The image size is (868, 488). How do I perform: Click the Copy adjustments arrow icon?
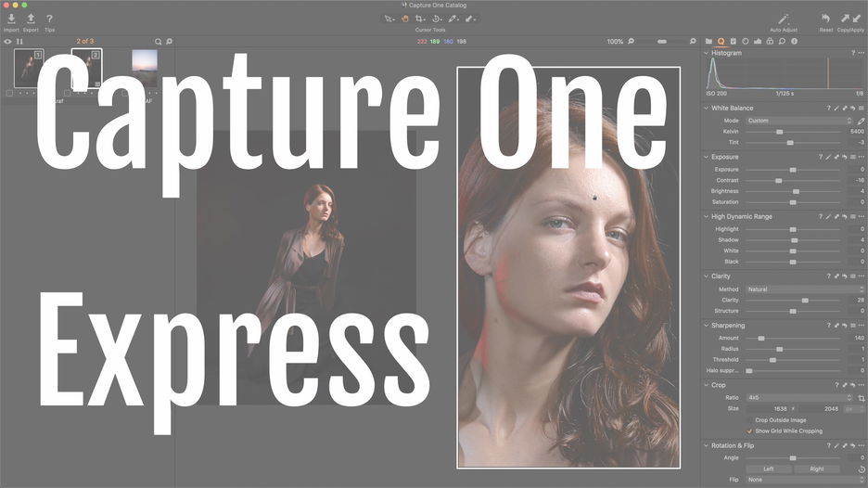846,19
